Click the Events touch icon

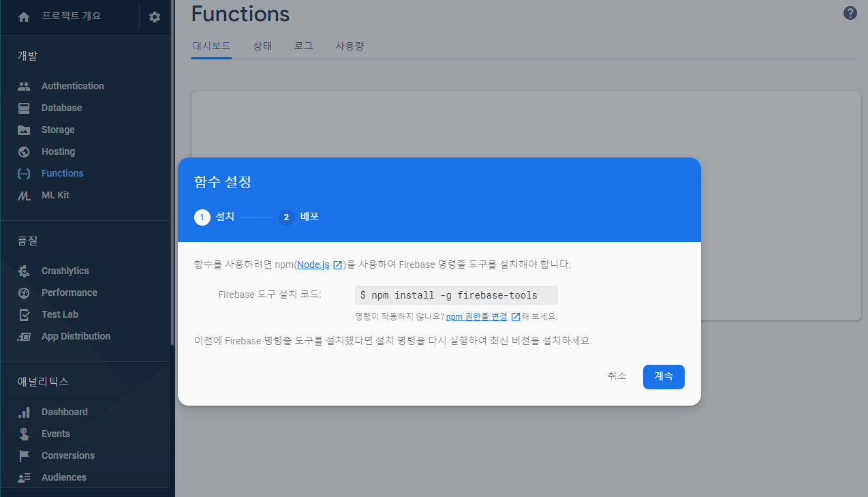24,434
